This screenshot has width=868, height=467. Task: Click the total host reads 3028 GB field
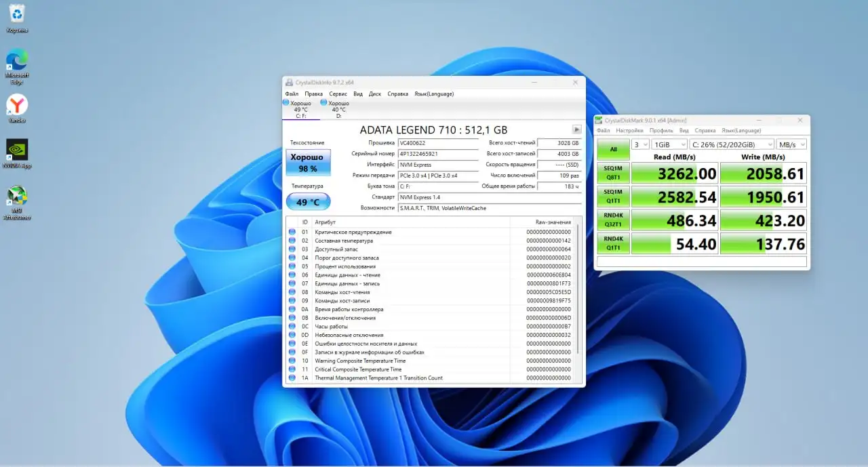(559, 143)
